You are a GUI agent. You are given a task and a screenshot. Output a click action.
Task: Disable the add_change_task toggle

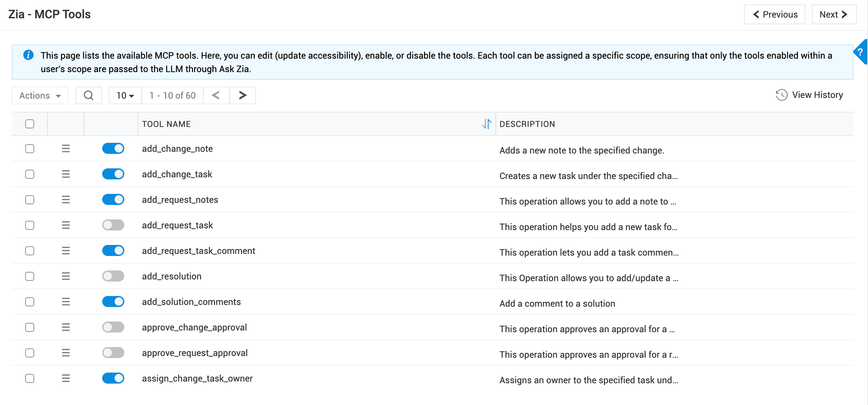(x=113, y=174)
